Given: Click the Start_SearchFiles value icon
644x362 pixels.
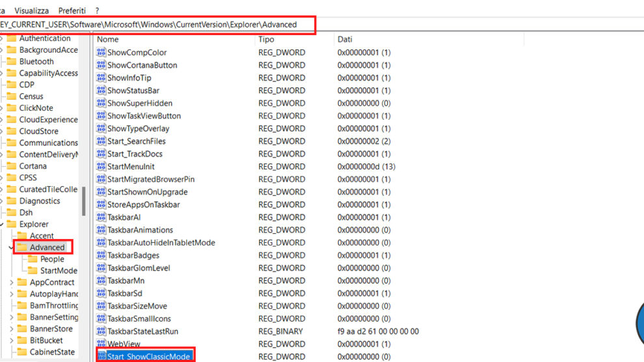Looking at the screenshot, I should click(101, 141).
